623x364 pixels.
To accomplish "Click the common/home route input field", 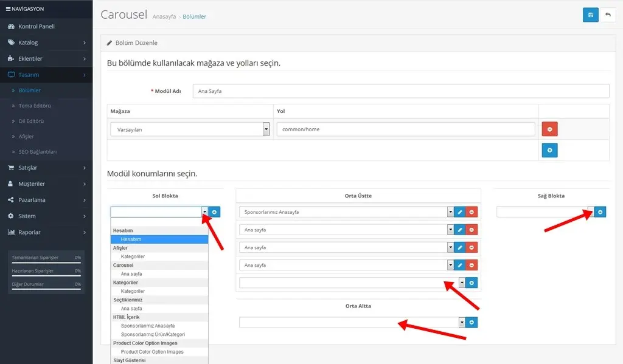I will [x=405, y=129].
